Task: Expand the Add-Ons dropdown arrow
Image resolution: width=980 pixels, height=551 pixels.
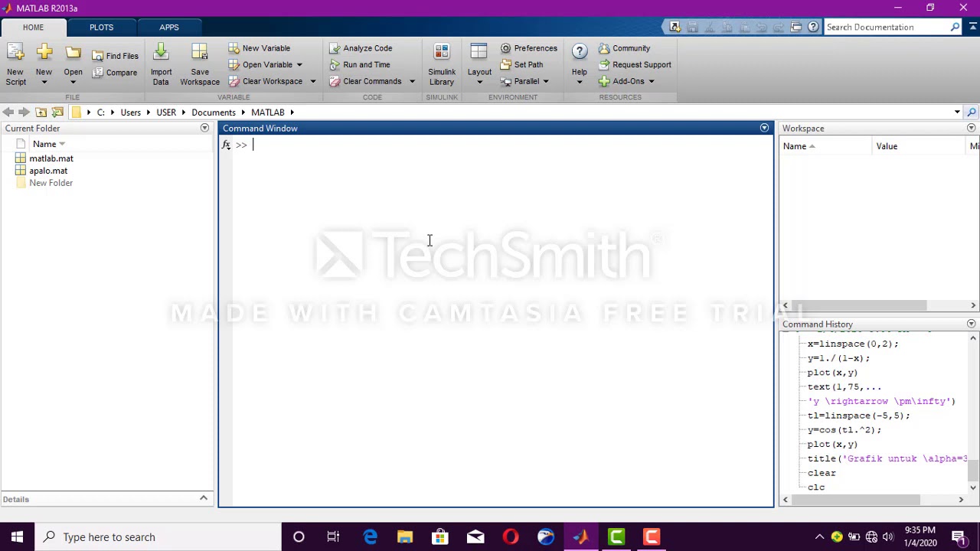Action: pos(652,82)
